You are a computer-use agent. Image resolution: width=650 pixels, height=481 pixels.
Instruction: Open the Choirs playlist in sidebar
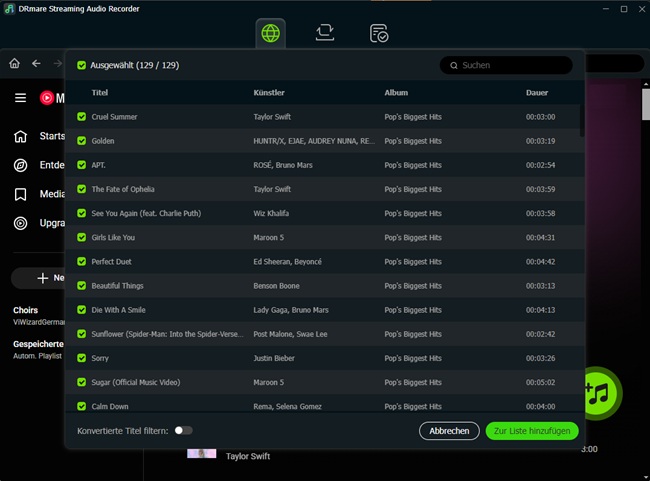(39, 316)
